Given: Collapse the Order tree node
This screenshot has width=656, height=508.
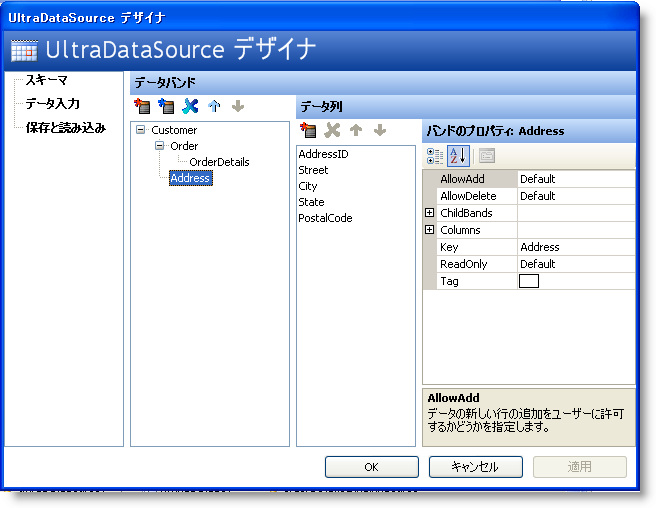Looking at the screenshot, I should pyautogui.click(x=159, y=146).
